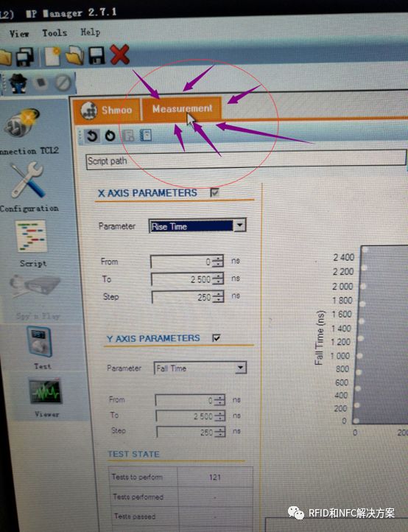Switch to the Measurement tab
The width and height of the screenshot is (408, 532).
tap(182, 108)
